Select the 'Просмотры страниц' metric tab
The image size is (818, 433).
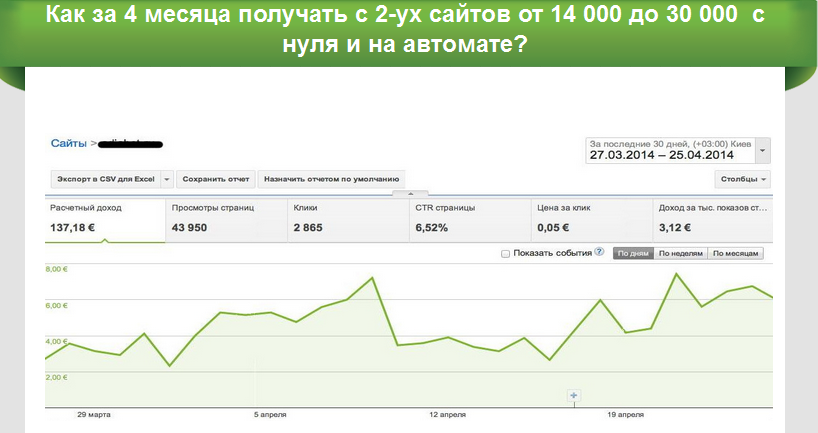(x=226, y=218)
